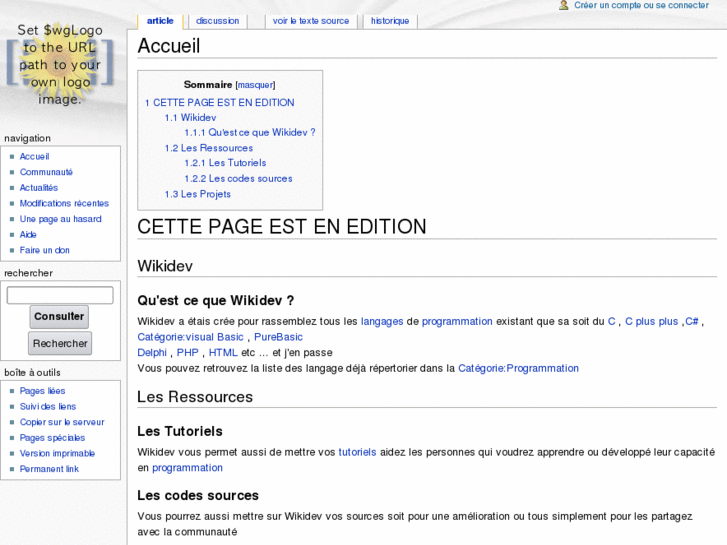Screen dimensions: 727x545
Task: Click Créer un compte ou se connecter
Action: [x=641, y=5]
